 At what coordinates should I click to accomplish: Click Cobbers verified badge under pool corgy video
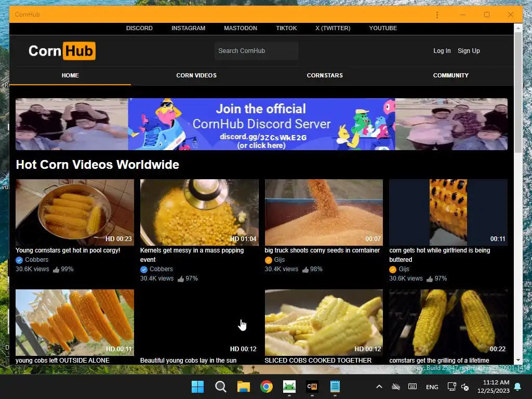(x=19, y=260)
